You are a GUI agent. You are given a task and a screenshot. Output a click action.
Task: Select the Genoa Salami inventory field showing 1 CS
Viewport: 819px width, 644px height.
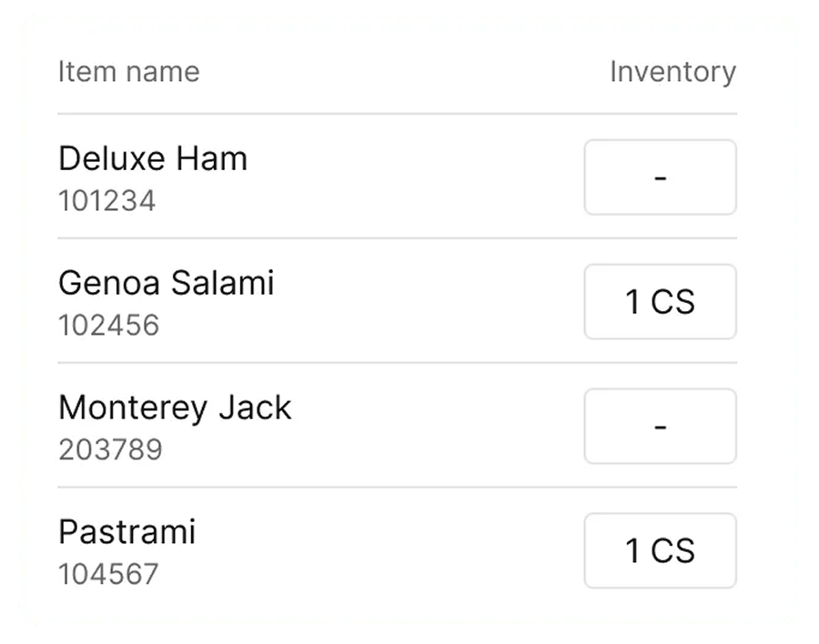tap(661, 302)
